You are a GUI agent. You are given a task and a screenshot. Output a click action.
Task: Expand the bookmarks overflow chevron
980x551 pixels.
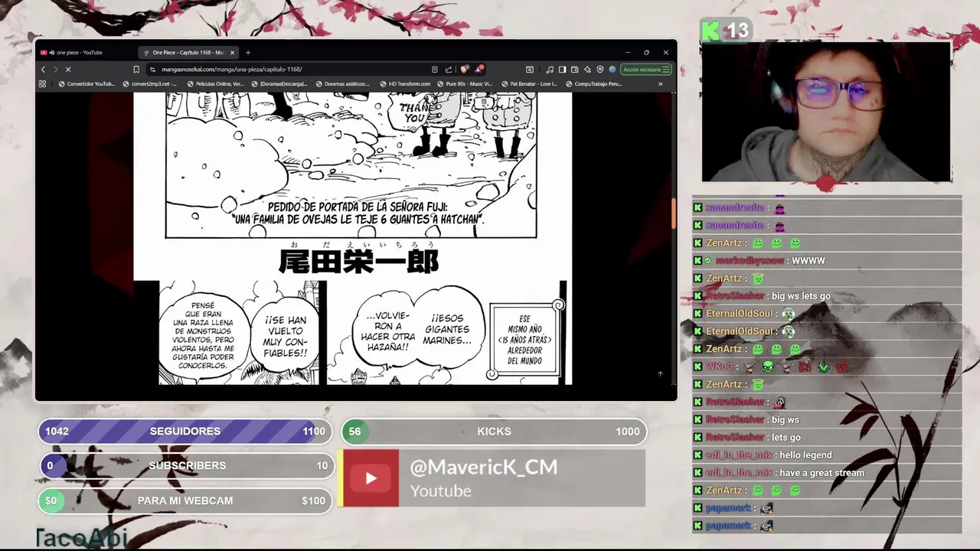[660, 84]
